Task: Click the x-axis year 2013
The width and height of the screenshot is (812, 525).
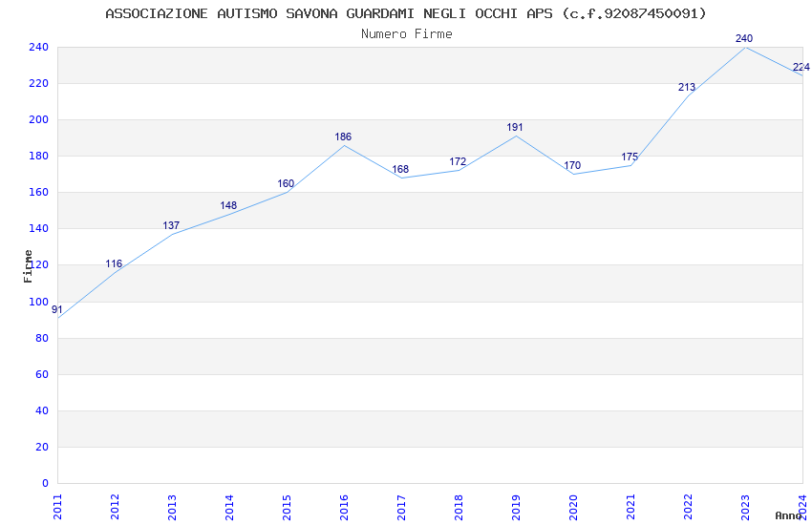Action: tap(172, 507)
